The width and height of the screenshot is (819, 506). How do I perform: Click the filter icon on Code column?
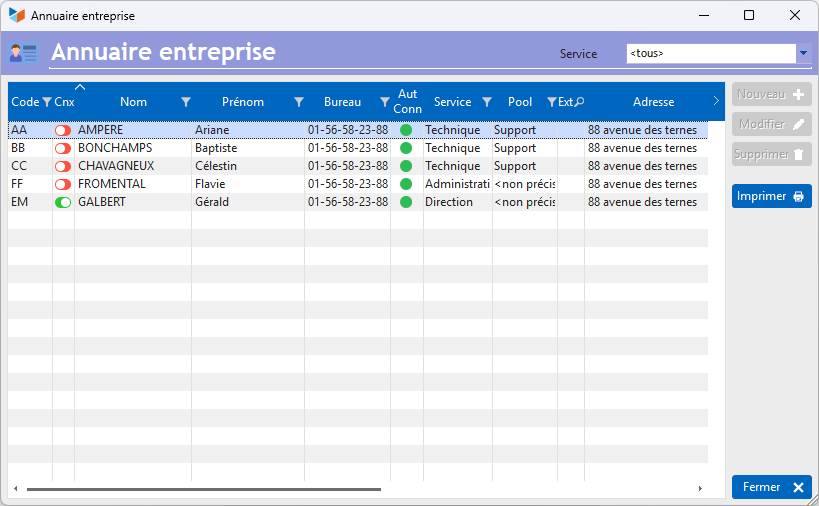click(46, 102)
